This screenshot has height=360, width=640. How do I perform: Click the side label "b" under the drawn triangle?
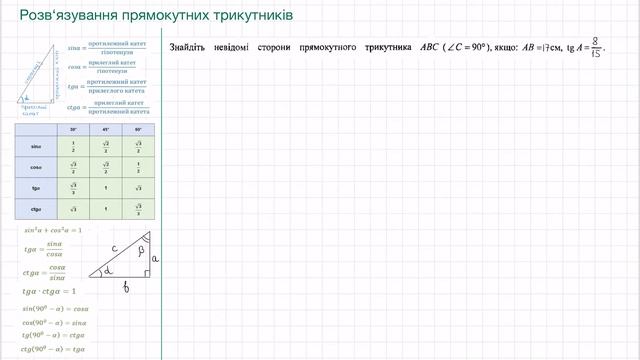(x=126, y=287)
